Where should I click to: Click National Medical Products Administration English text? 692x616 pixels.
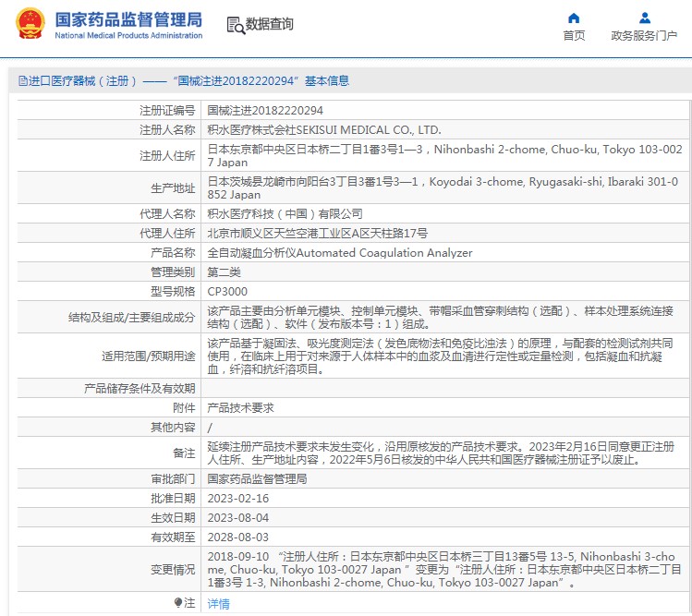pos(128,36)
